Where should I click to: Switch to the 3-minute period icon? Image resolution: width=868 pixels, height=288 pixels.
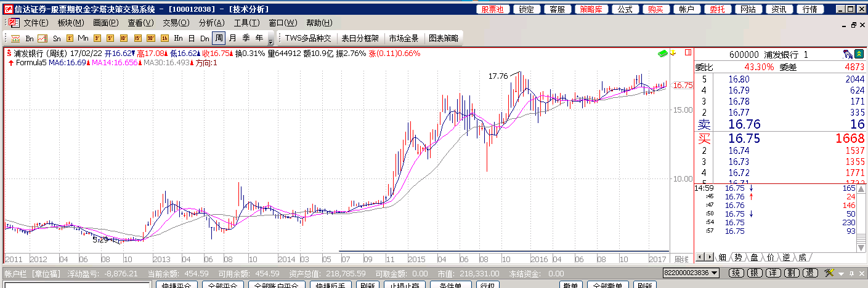coord(97,38)
